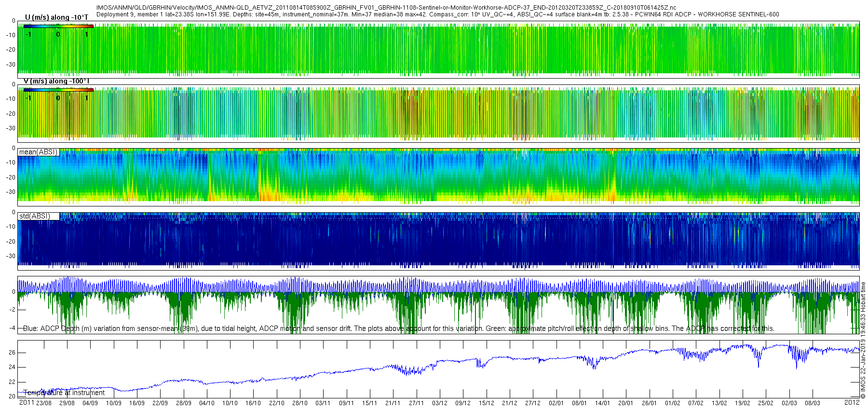Click the 13/02 date tick label

point(719,403)
